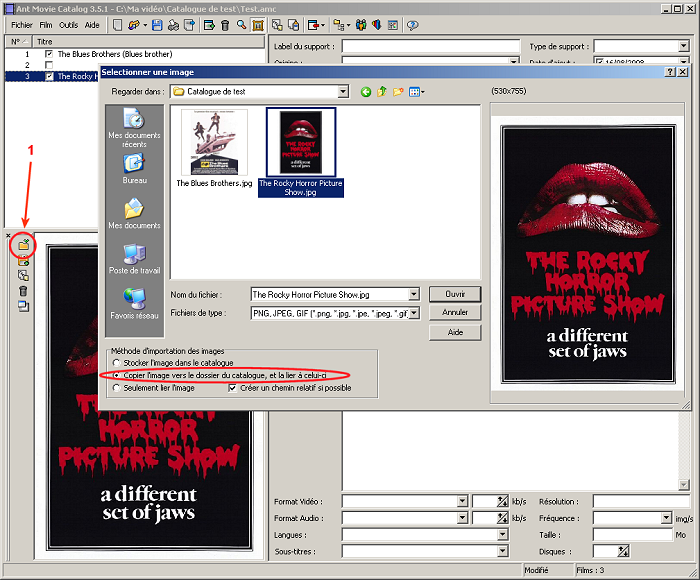The image size is (700, 580).
Task: Check the empty checkbox of movie 2
Action: 49,65
